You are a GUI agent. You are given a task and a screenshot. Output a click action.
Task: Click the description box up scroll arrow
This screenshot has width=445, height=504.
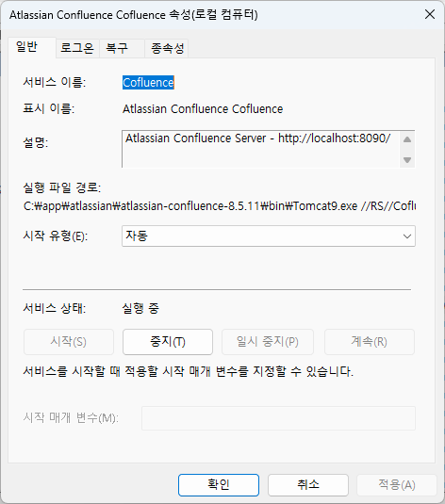pyautogui.click(x=407, y=139)
